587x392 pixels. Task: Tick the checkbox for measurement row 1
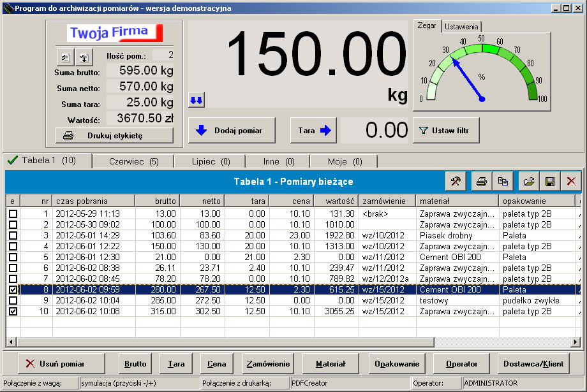coord(13,214)
